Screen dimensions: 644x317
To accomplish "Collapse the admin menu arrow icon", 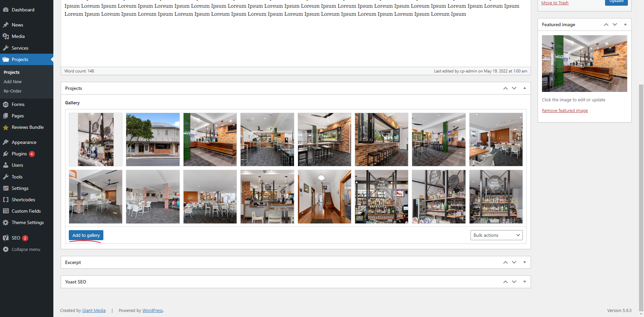I will pos(6,249).
